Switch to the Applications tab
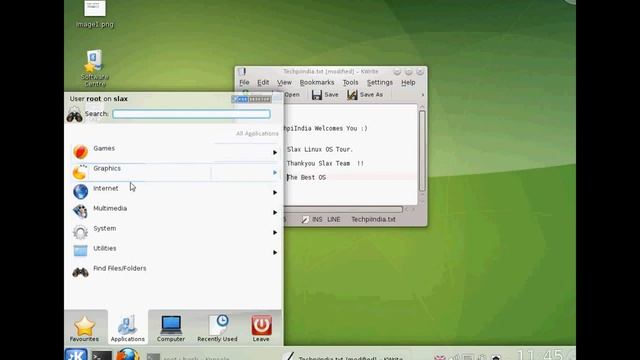Image resolution: width=640 pixels, height=360 pixels. [128, 328]
